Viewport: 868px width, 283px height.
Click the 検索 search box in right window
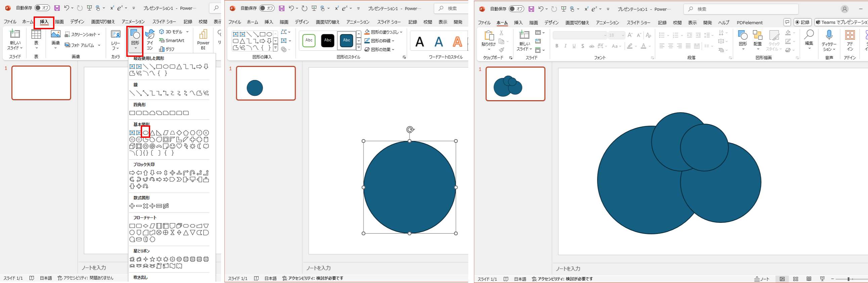(741, 9)
